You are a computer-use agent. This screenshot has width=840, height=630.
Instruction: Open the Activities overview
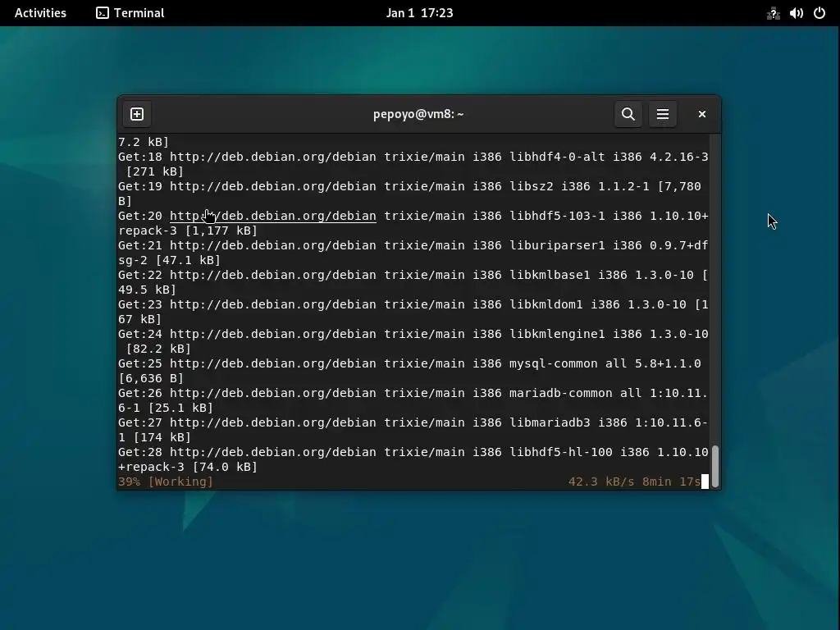[x=40, y=13]
